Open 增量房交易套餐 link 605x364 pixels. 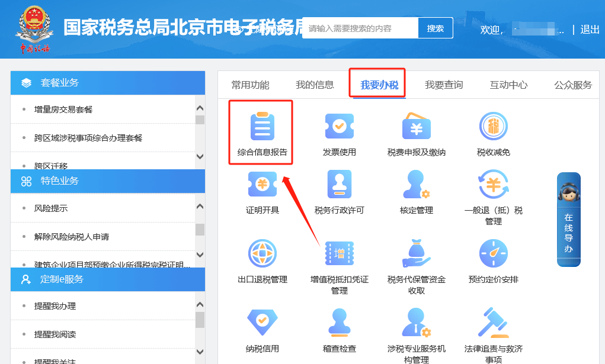coord(63,109)
